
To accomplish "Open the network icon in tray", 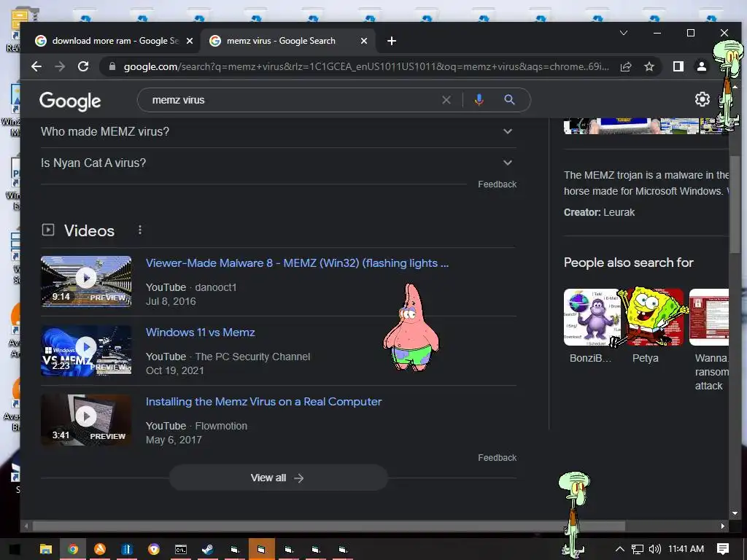I will 638,549.
